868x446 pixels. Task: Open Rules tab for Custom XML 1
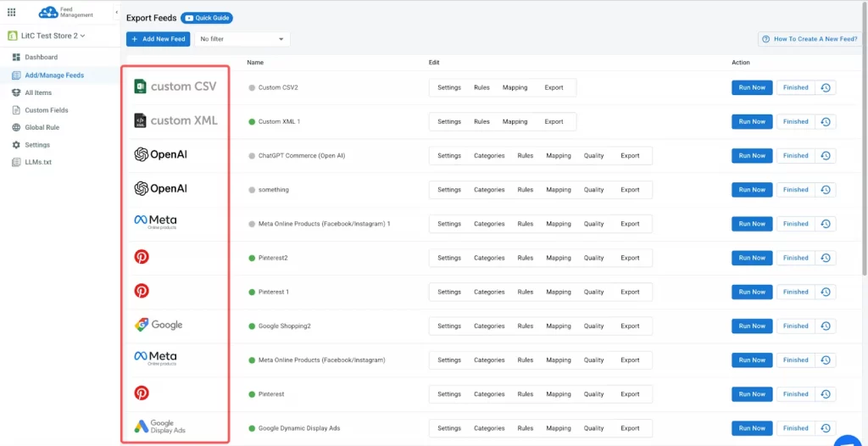(x=481, y=122)
